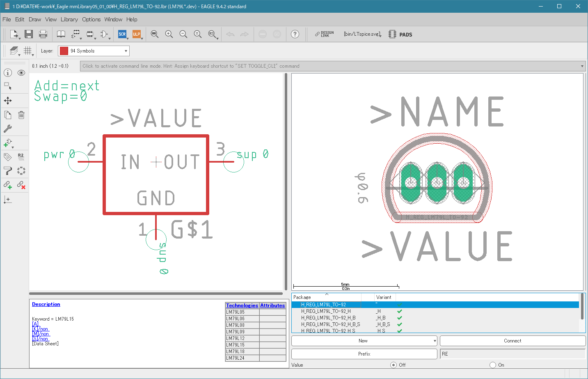Open the grid settings icon

tap(27, 51)
